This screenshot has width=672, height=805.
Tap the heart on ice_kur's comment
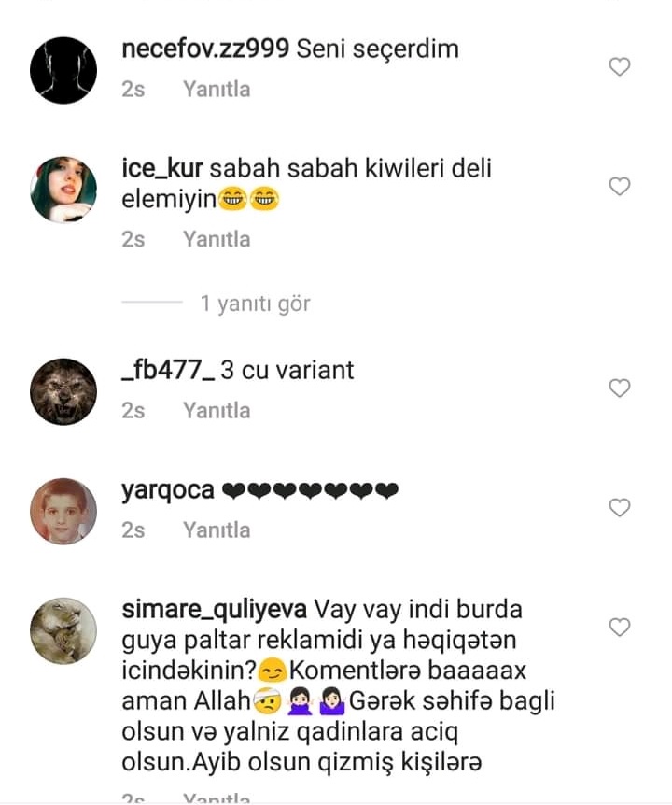click(x=619, y=186)
